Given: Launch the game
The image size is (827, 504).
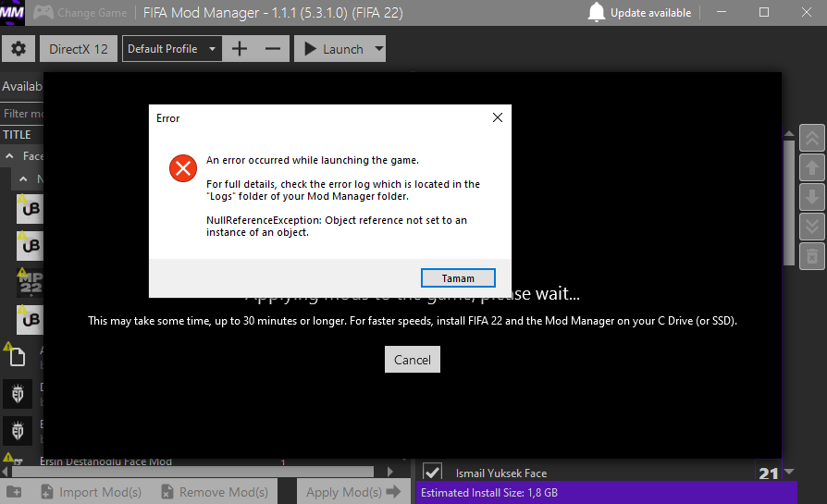Looking at the screenshot, I should coord(333,49).
